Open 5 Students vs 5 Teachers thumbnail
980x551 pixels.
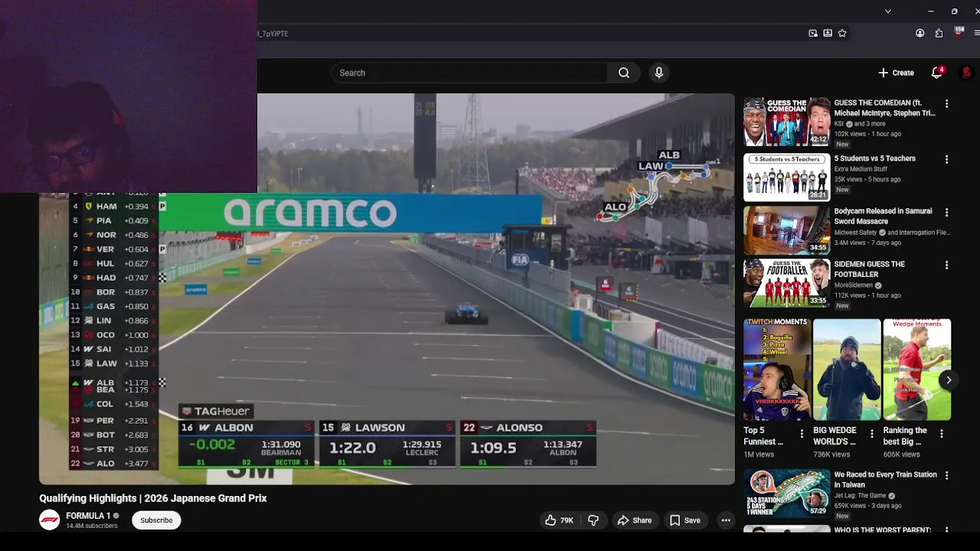786,177
